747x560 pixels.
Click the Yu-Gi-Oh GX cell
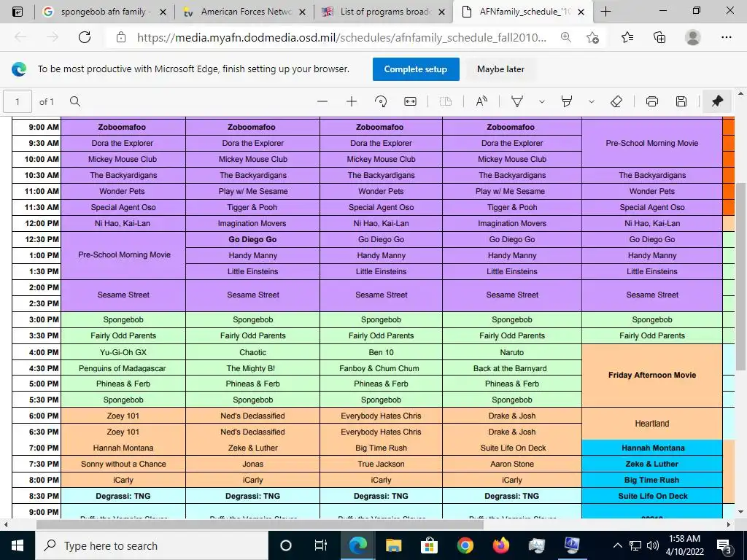tap(123, 352)
